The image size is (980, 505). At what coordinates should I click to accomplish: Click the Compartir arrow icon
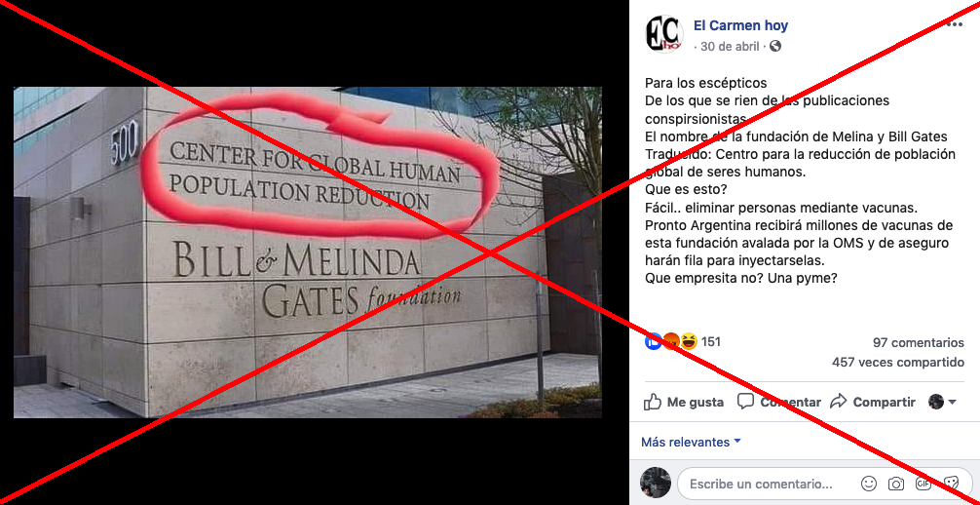[838, 402]
